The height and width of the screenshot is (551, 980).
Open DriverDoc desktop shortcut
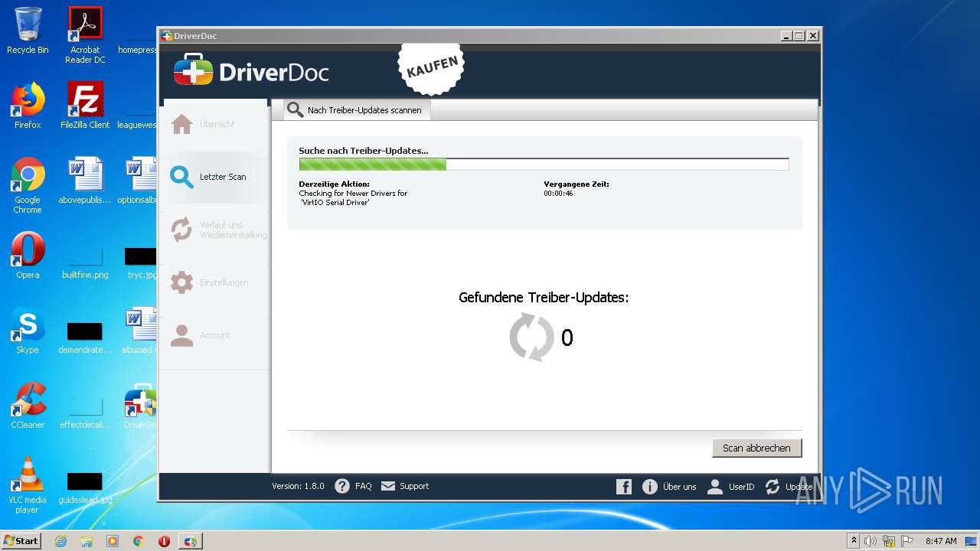tap(141, 406)
